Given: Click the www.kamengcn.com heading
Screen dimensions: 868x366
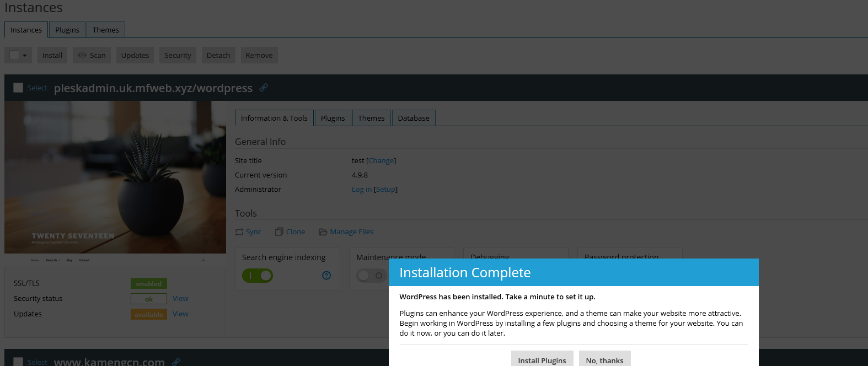Looking at the screenshot, I should pos(109,362).
